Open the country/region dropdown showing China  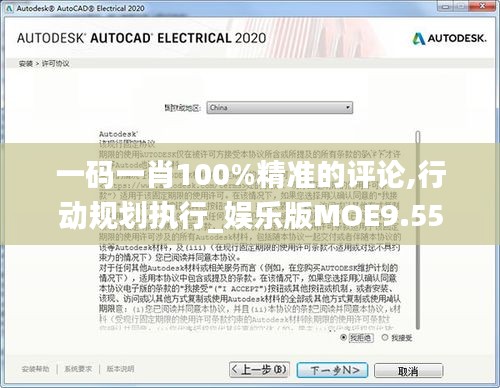pyautogui.click(x=279, y=108)
